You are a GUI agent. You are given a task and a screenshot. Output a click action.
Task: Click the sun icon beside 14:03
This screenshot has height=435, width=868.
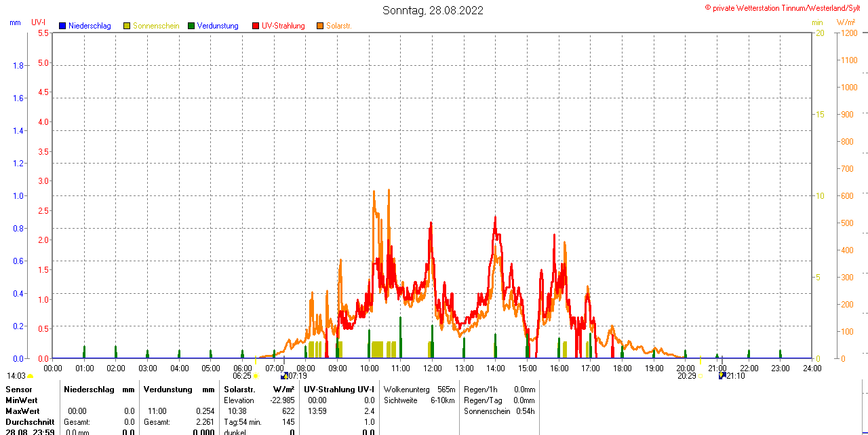click(x=31, y=376)
